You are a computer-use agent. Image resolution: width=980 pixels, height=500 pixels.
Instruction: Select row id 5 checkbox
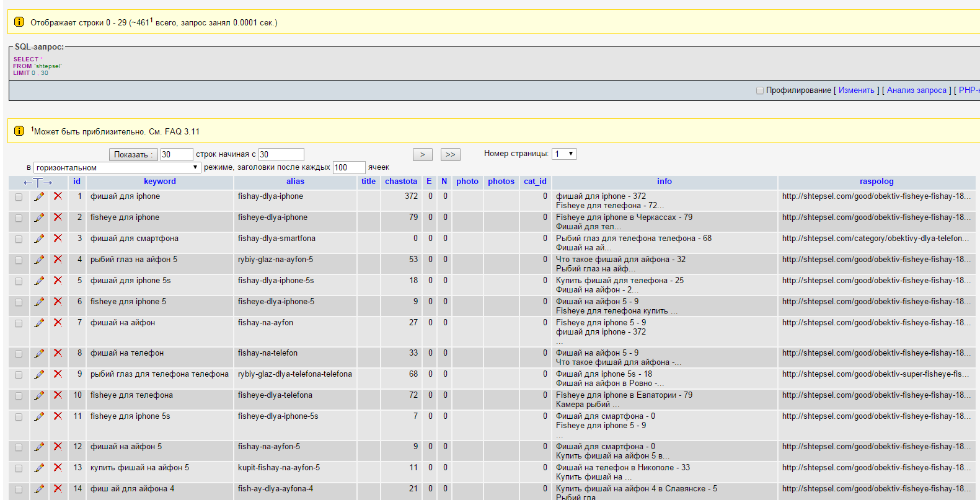(19, 281)
